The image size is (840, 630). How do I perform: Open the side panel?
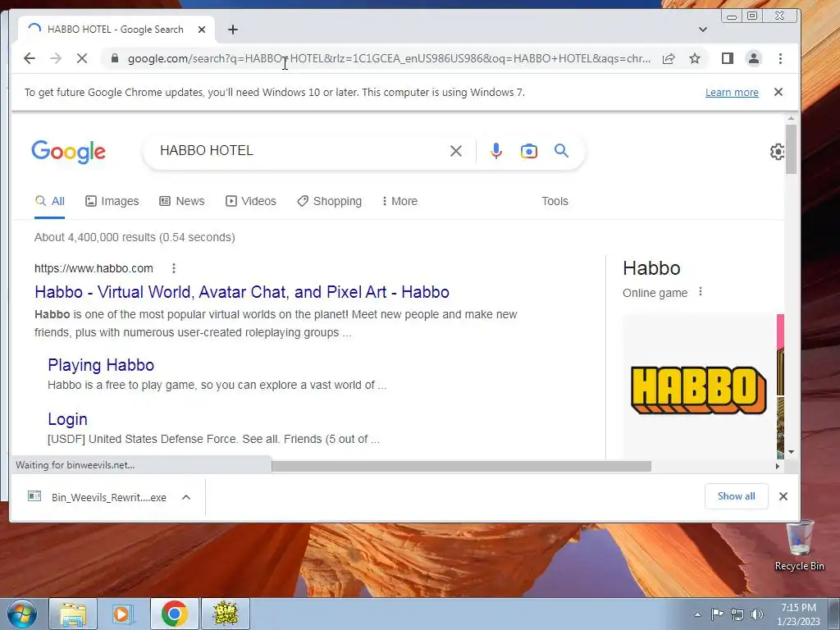click(727, 58)
